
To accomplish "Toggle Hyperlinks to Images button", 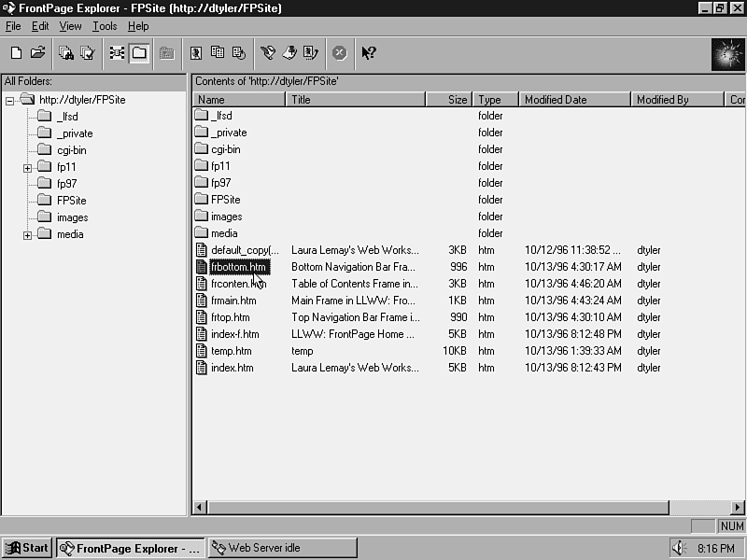I will [196, 53].
